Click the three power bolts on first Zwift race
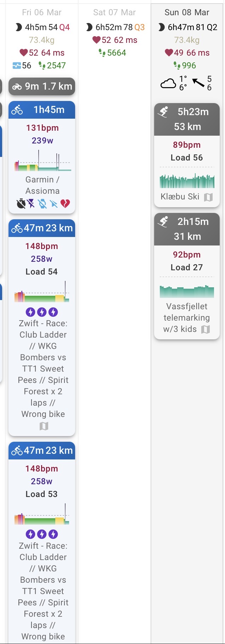 42,312
